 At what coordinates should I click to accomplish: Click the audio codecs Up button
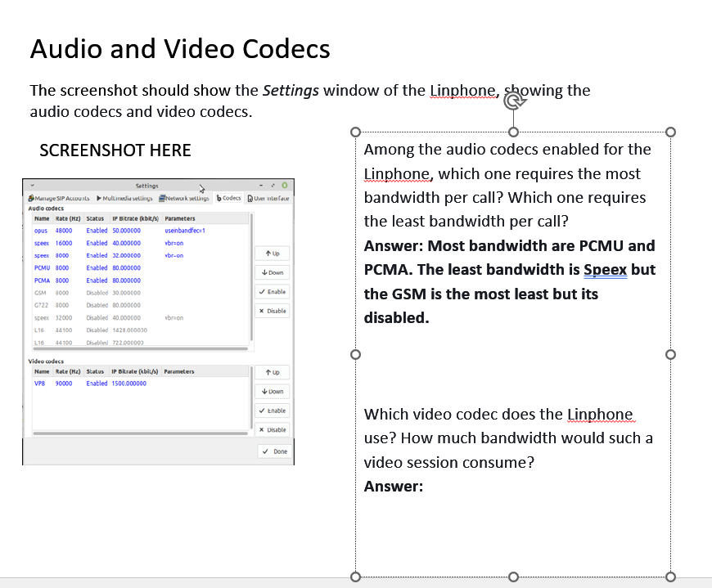(273, 254)
